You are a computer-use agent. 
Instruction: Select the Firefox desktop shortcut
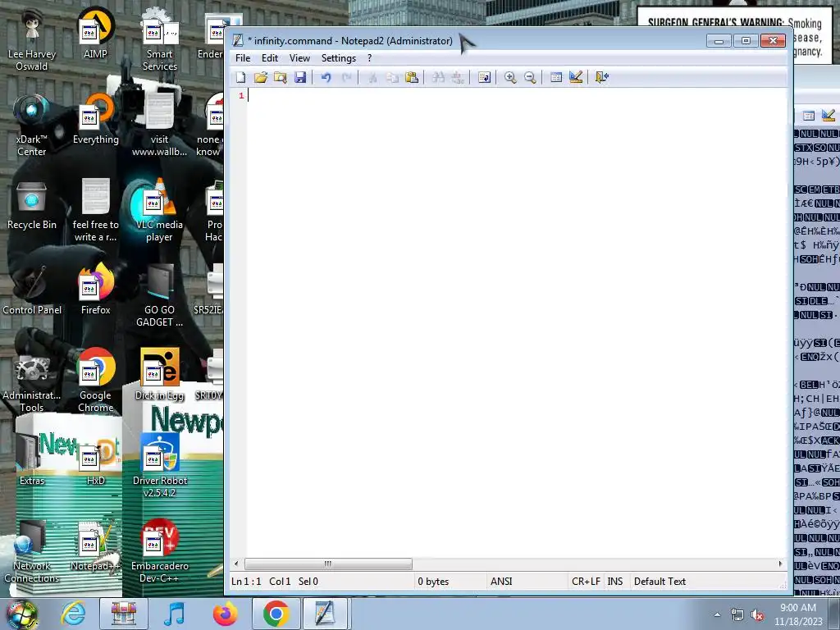(x=95, y=290)
